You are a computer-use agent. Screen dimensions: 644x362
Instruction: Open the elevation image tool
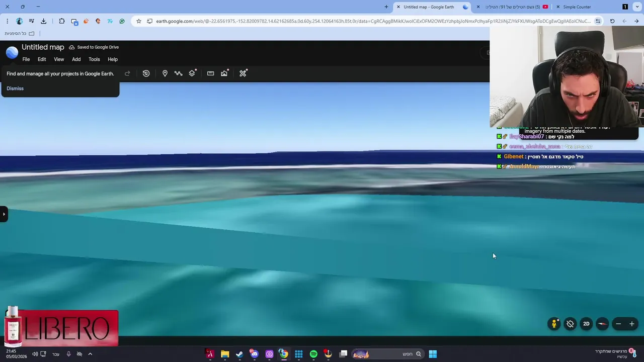pos(224,73)
